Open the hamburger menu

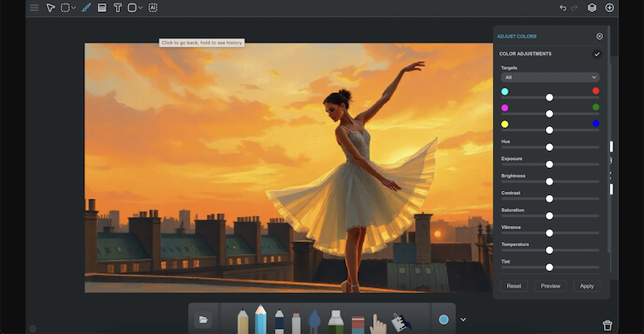(34, 8)
